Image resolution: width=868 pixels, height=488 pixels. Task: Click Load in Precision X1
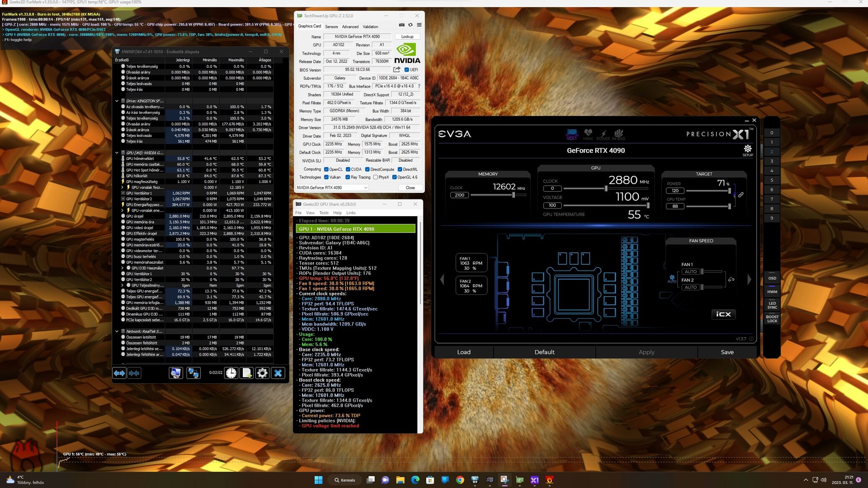464,352
